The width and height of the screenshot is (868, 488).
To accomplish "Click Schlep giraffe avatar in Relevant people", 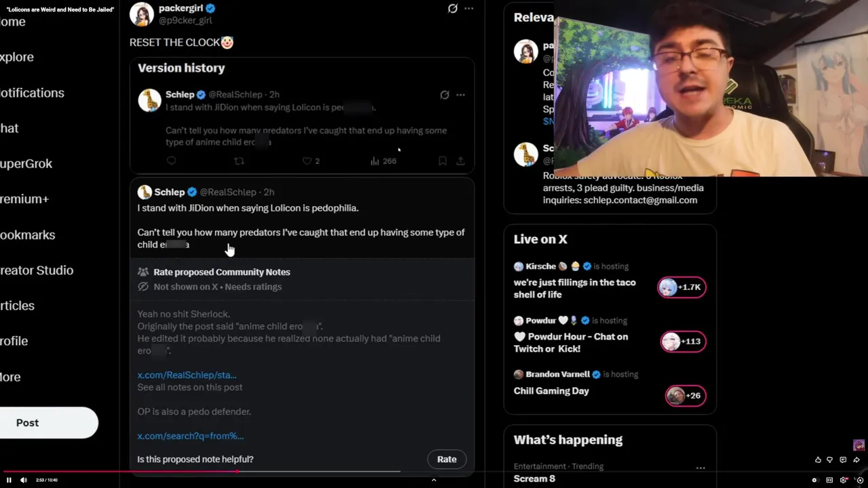I will [x=526, y=154].
